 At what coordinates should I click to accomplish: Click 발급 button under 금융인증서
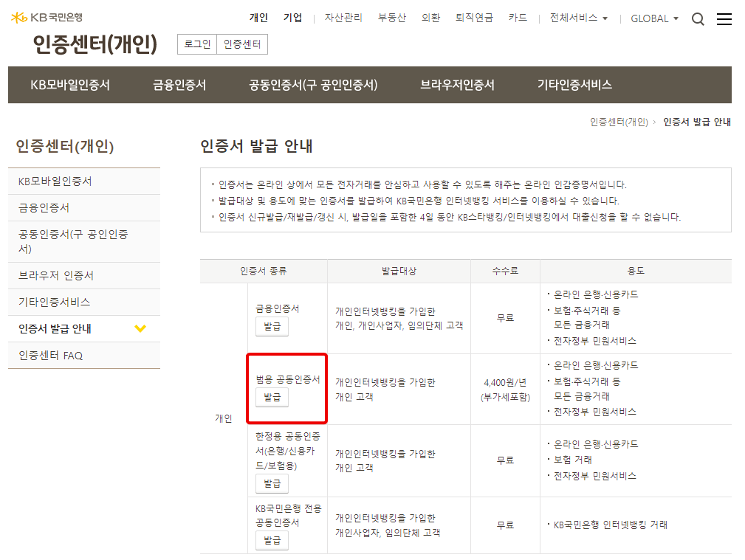point(272,327)
